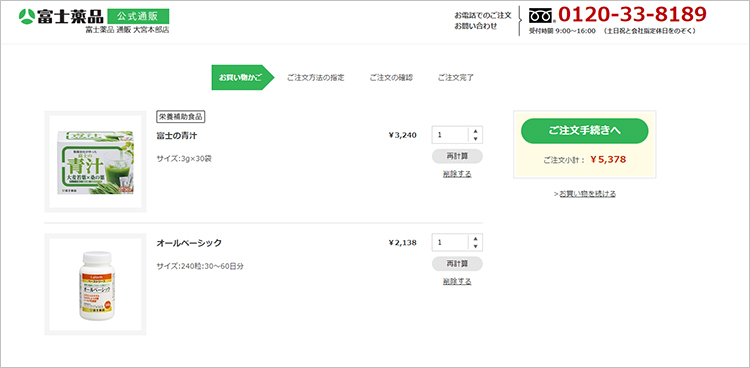Click 削除する link for 富士の青汁

coord(457,174)
